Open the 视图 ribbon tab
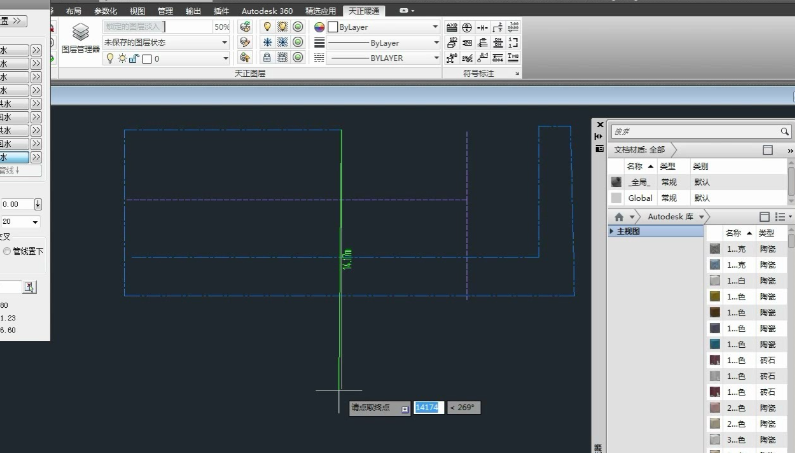795x453 pixels. click(x=137, y=10)
